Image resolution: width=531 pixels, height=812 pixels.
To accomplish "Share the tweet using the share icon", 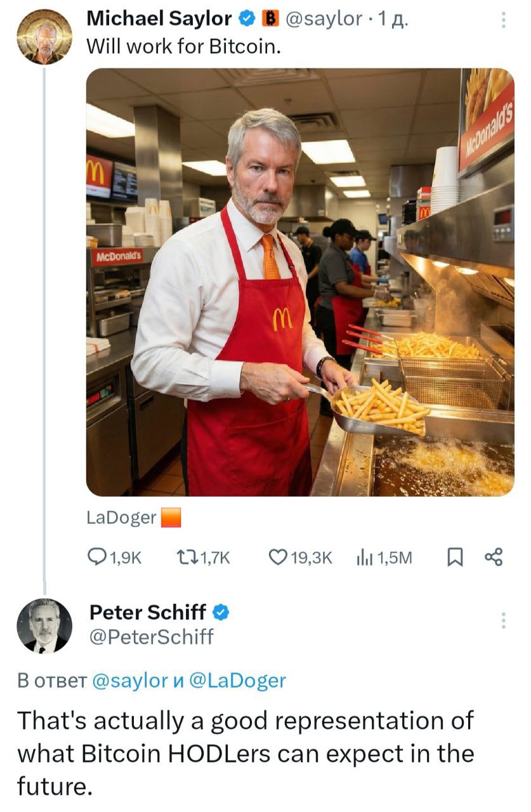I will point(493,557).
